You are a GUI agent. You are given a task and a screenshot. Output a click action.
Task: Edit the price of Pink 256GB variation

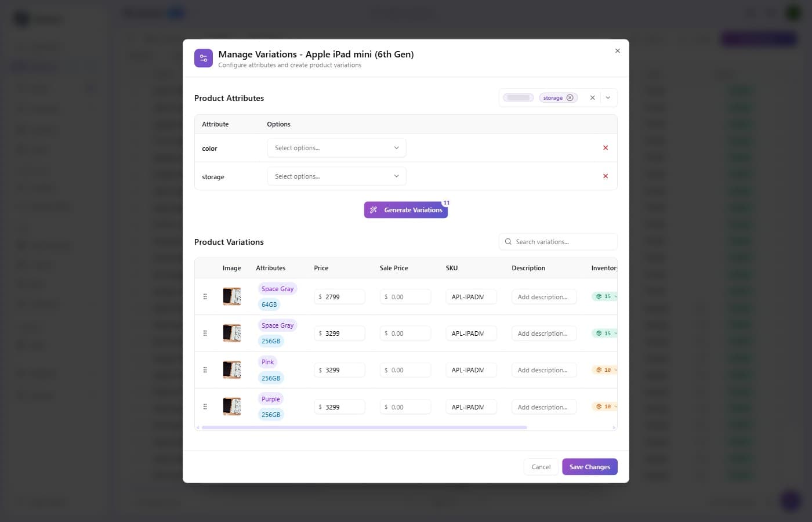coord(340,370)
